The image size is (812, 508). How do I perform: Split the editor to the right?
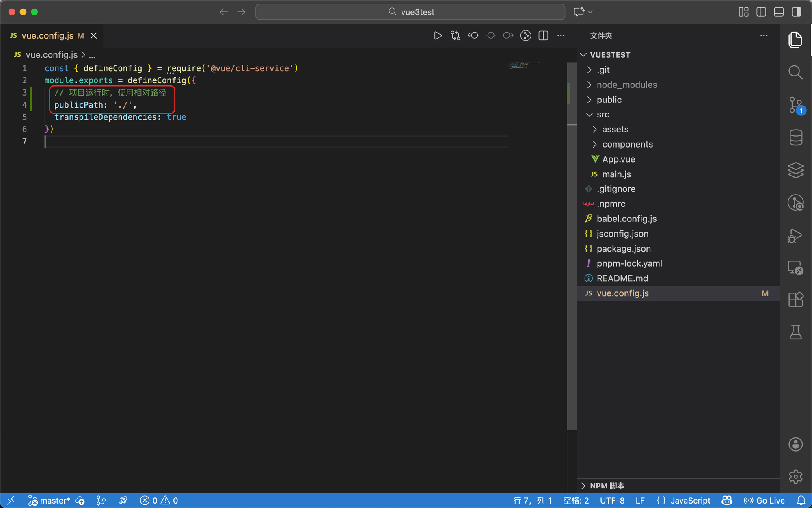pos(543,36)
